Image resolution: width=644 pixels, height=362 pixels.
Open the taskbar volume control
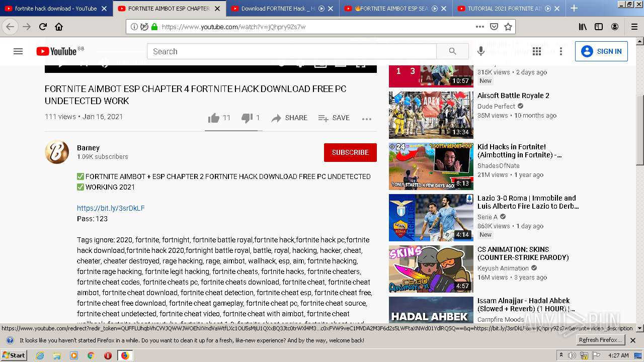click(572, 355)
